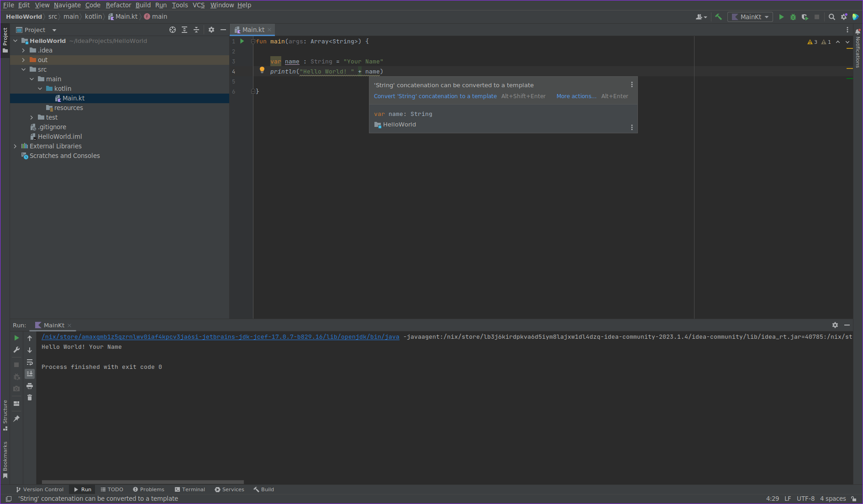863x504 pixels.
Task: Hide the Run tool window
Action: 847,325
